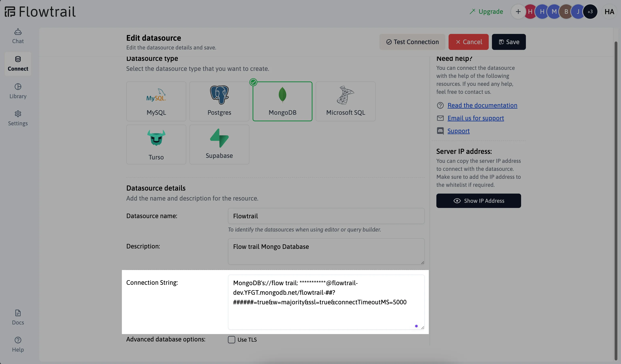Click the page vertical scrollbar
621x364 pixels.
click(x=616, y=201)
